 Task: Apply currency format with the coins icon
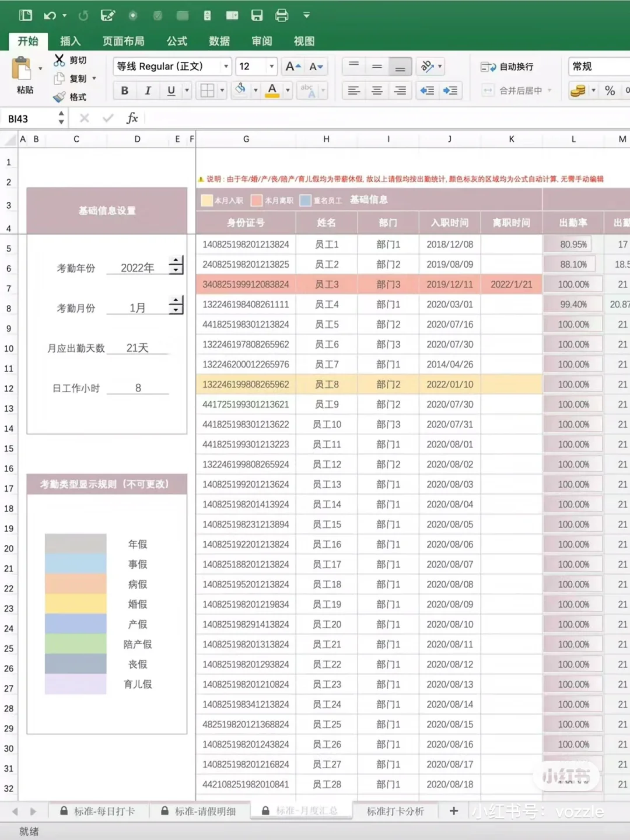click(579, 90)
